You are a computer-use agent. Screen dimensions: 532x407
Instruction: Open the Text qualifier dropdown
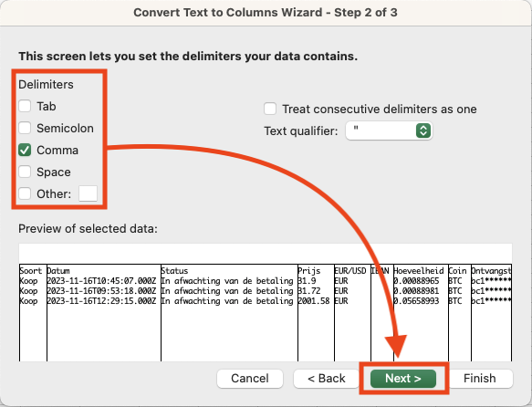coord(389,130)
